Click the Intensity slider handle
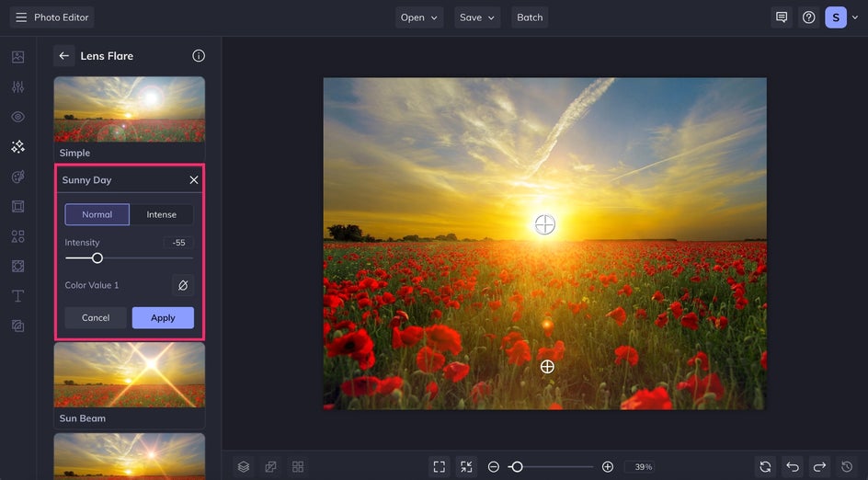Viewport: 868px width, 480px height. [97, 258]
